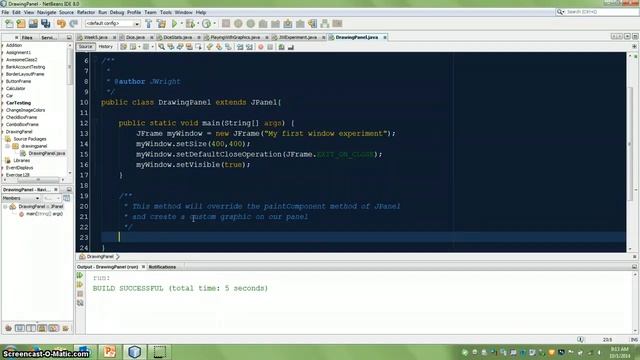This screenshot has width=640, height=360.
Task: Select Source Packages in project tree
Action: coord(30,139)
